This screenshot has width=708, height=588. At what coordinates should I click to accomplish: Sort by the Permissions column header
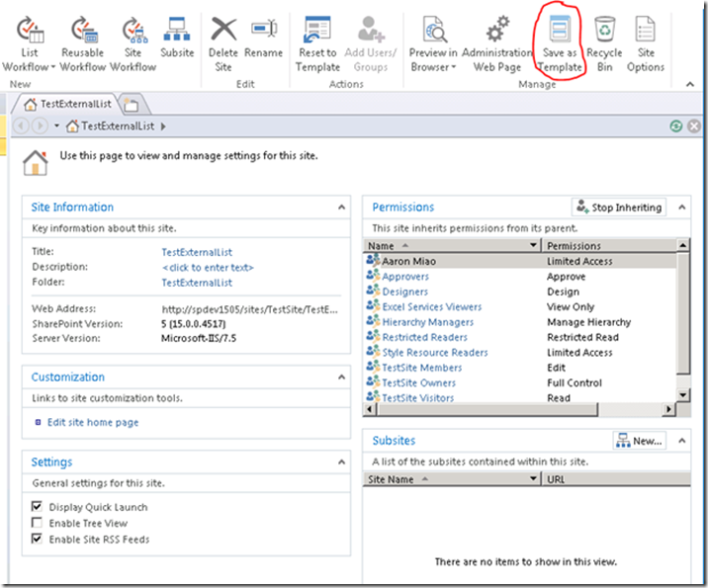click(x=609, y=245)
